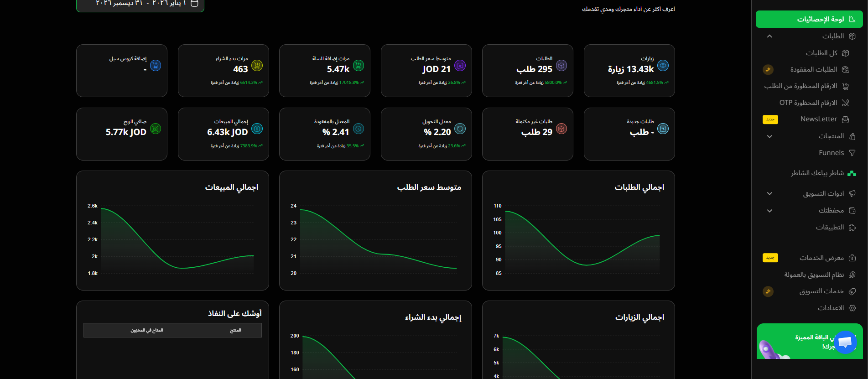Go to Funnels in sidebar
This screenshot has height=379, width=868.
point(831,153)
